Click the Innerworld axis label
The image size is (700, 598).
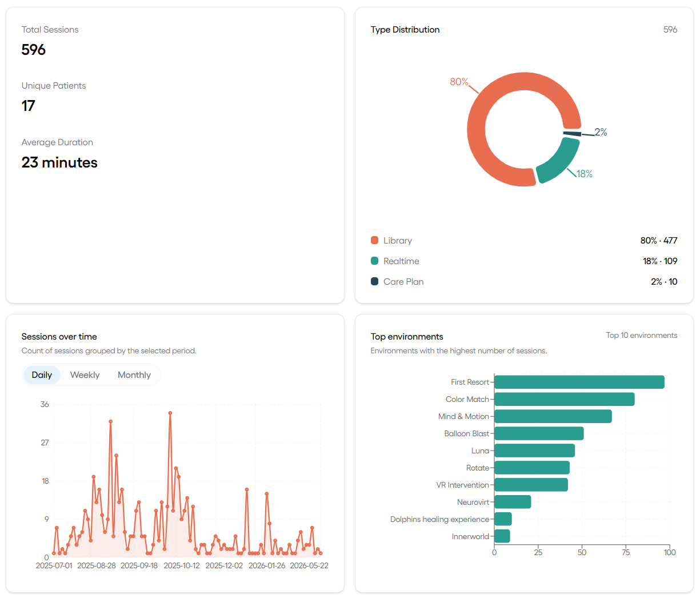coord(470,536)
